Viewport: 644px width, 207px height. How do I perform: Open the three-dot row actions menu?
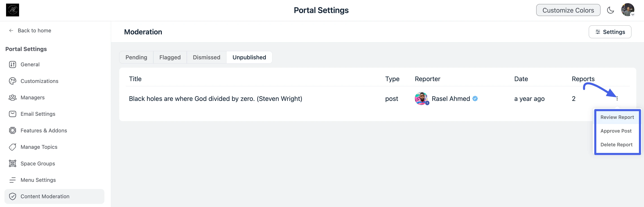pos(617,99)
